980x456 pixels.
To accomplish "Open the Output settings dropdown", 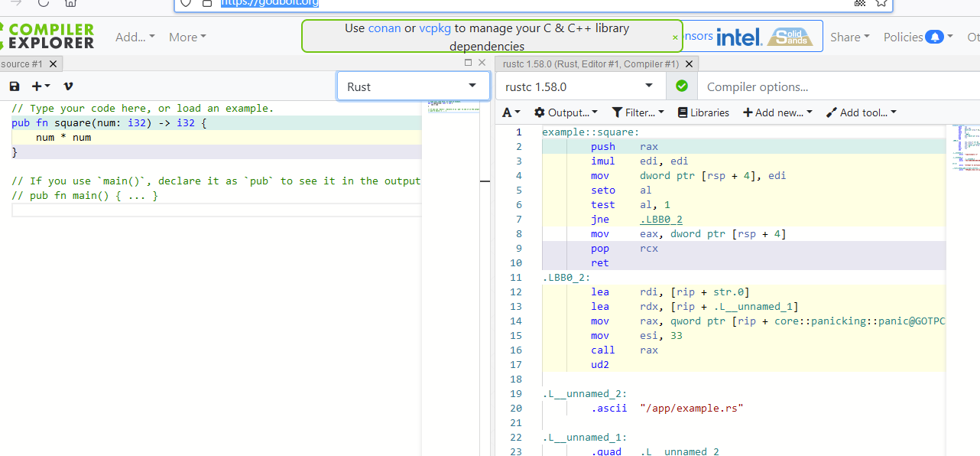I will pos(566,112).
